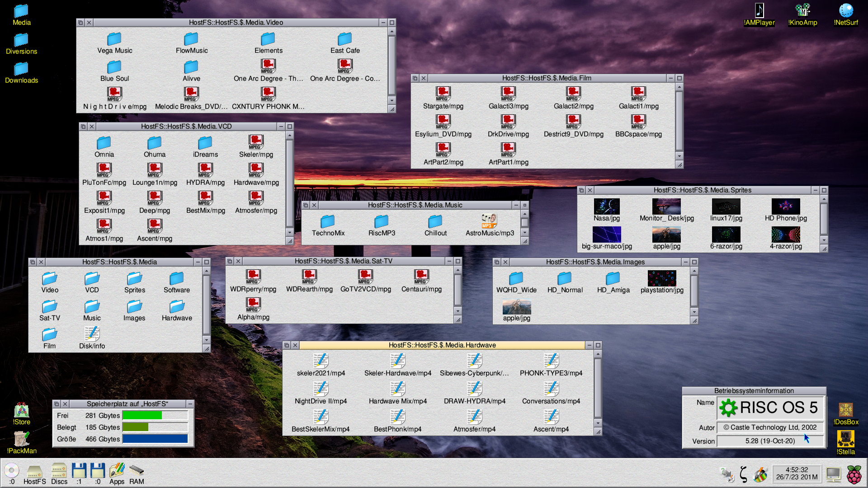This screenshot has width=868, height=488.
Task: Click the Raspberry Pi task manager icon
Action: [x=854, y=474]
